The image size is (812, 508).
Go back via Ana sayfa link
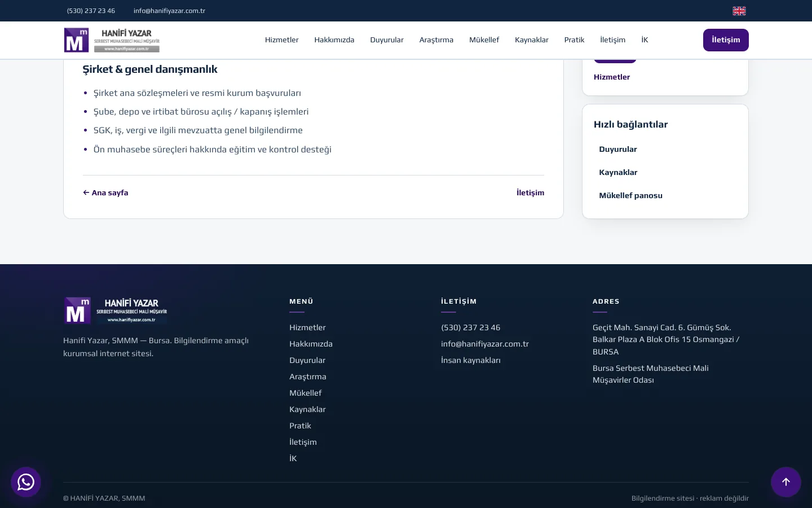(105, 192)
